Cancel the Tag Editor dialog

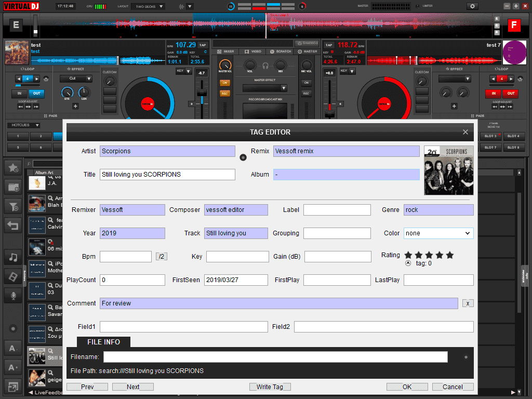pyautogui.click(x=453, y=387)
